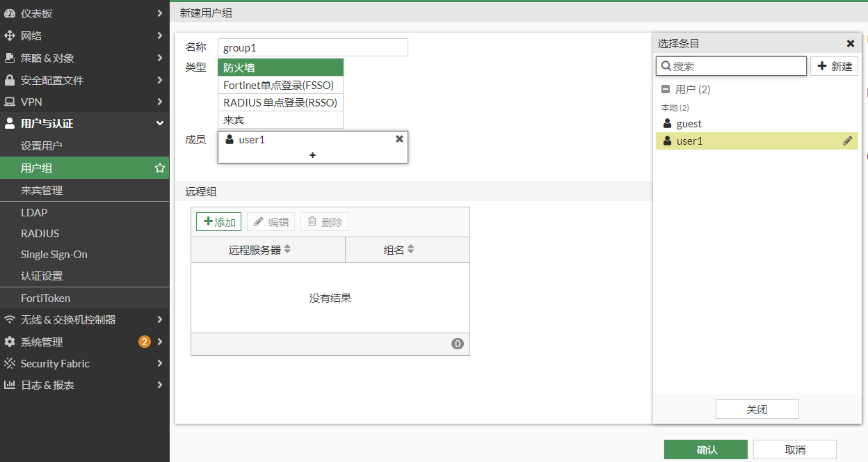Click the 搜索 input box
The width and height of the screenshot is (868, 462).
tap(731, 66)
